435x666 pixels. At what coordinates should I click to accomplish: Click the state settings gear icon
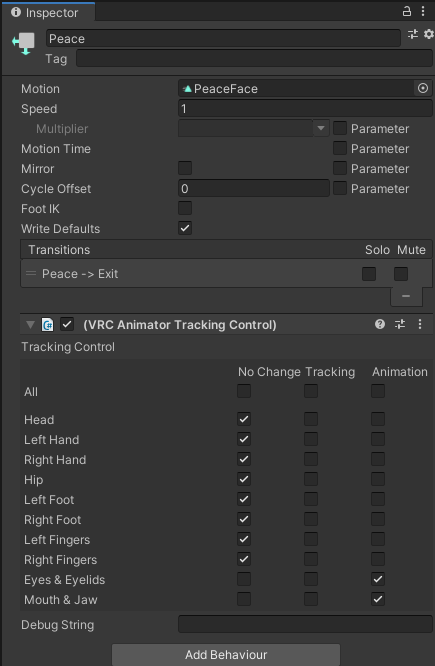[429, 34]
